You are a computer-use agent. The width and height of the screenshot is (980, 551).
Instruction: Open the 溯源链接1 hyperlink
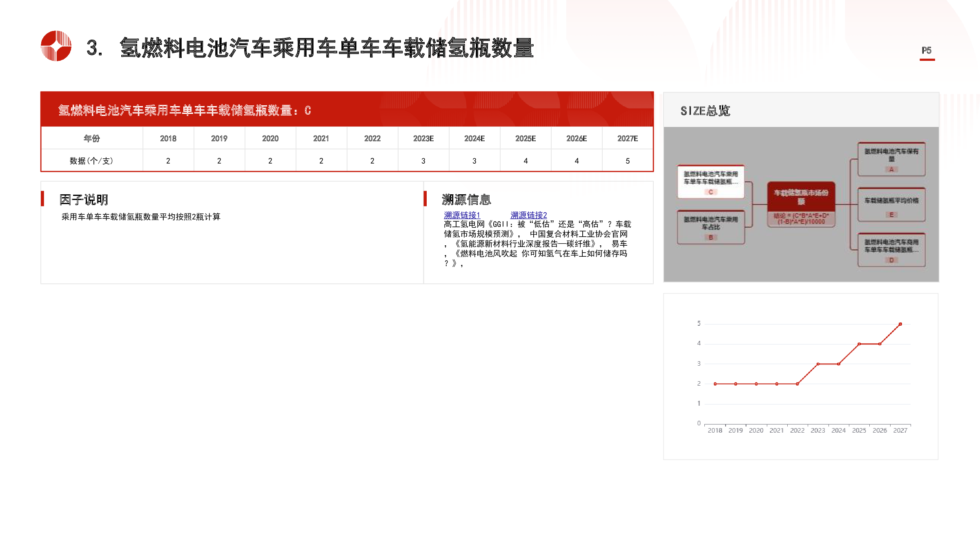pyautogui.click(x=462, y=215)
